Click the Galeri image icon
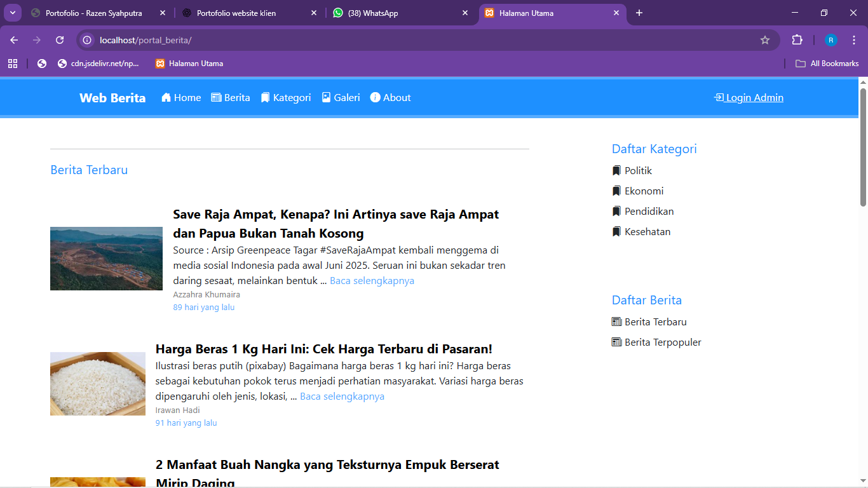This screenshot has width=868, height=488. click(326, 97)
